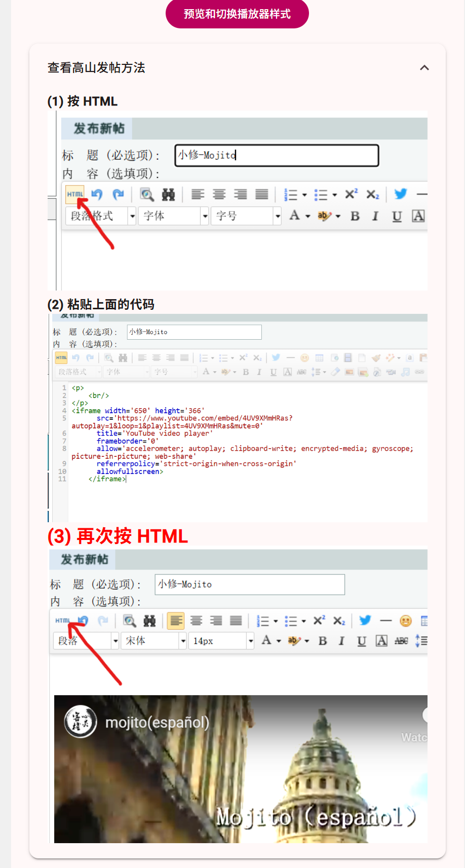465x868 pixels.
Task: Click the HTML source icon in step 1 toolbar
Action: click(x=75, y=194)
